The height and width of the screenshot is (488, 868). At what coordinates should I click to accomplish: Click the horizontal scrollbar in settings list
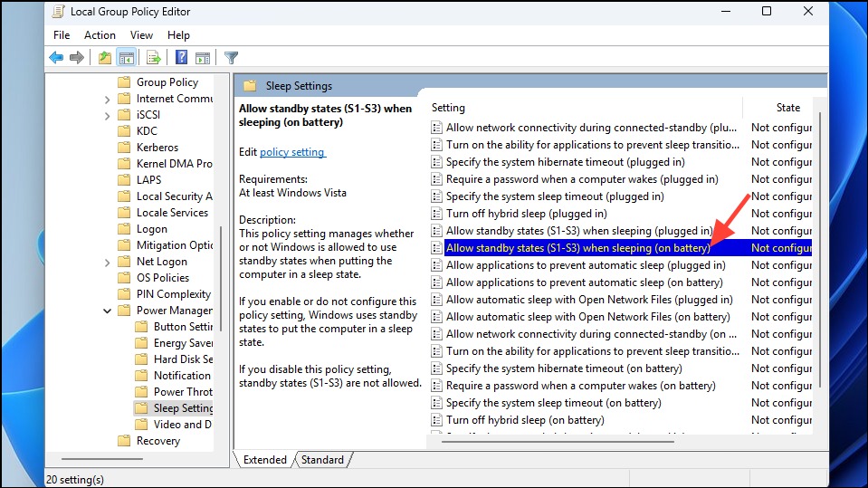(x=558, y=442)
